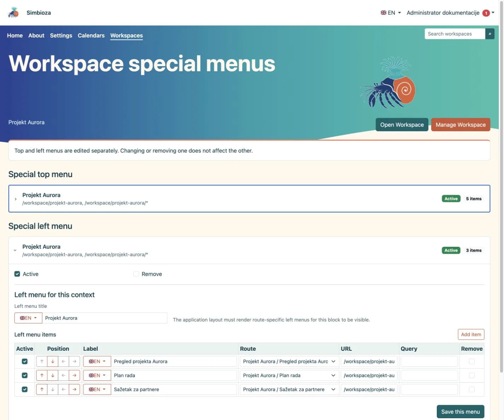Collapse the Special left menu Projekt Aurora
Viewport: 504px width, 420px height.
point(249,250)
